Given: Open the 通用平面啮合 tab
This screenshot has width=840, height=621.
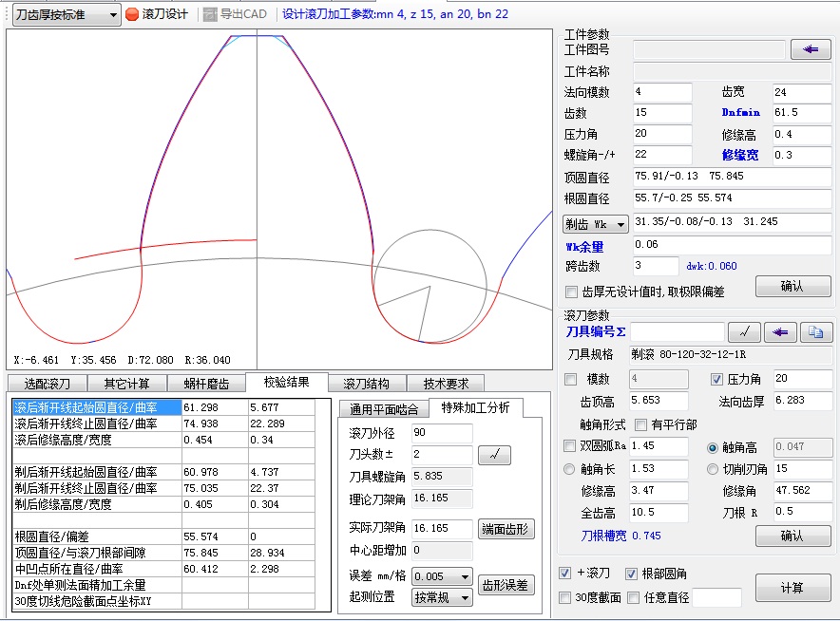Looking at the screenshot, I should click(383, 409).
